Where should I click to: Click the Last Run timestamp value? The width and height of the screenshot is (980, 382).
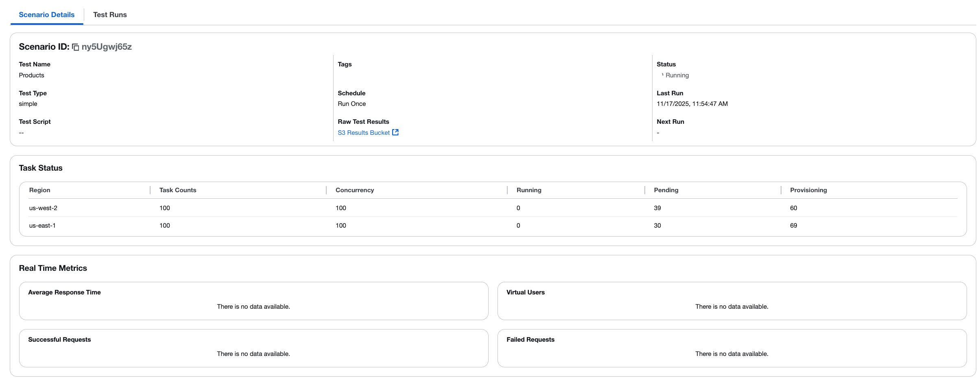[x=692, y=103]
